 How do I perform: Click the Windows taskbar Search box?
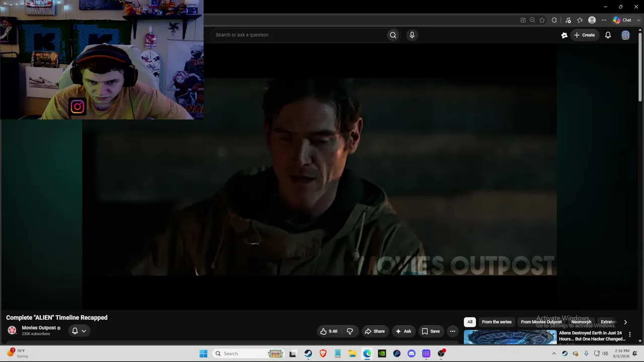click(x=249, y=353)
